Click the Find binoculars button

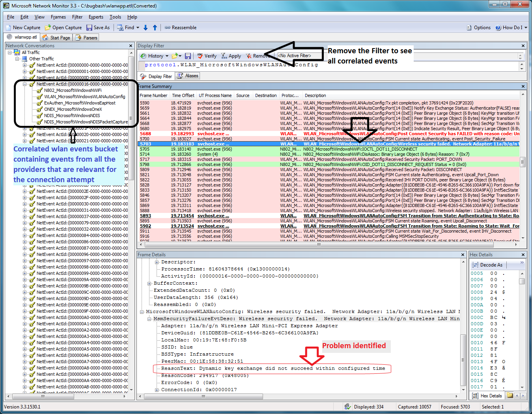click(x=126, y=28)
